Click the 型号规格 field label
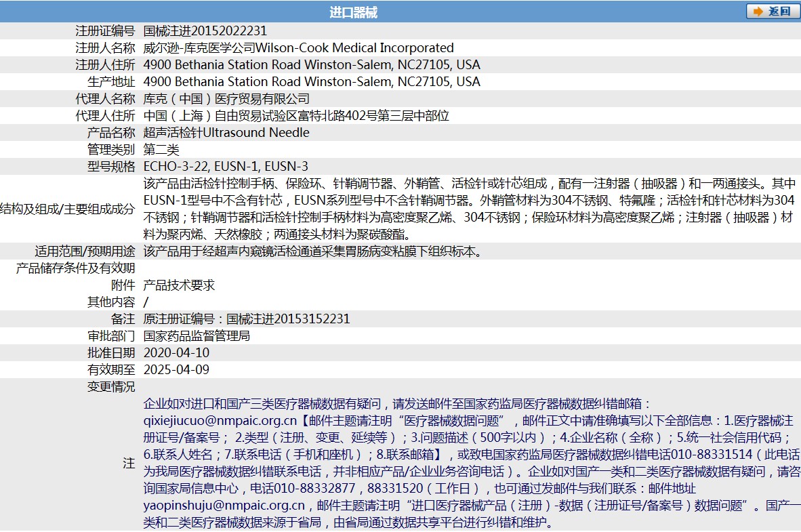This screenshot has height=532, width=801. [x=111, y=167]
